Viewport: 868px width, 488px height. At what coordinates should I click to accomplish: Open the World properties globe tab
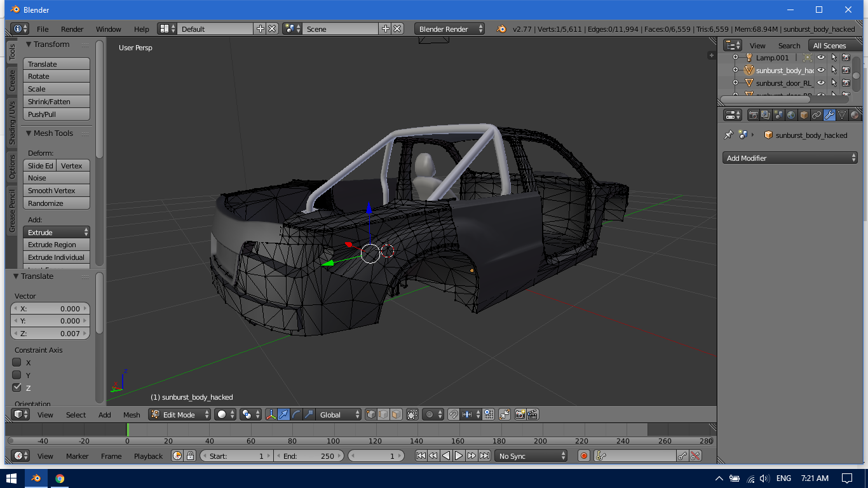pyautogui.click(x=791, y=115)
